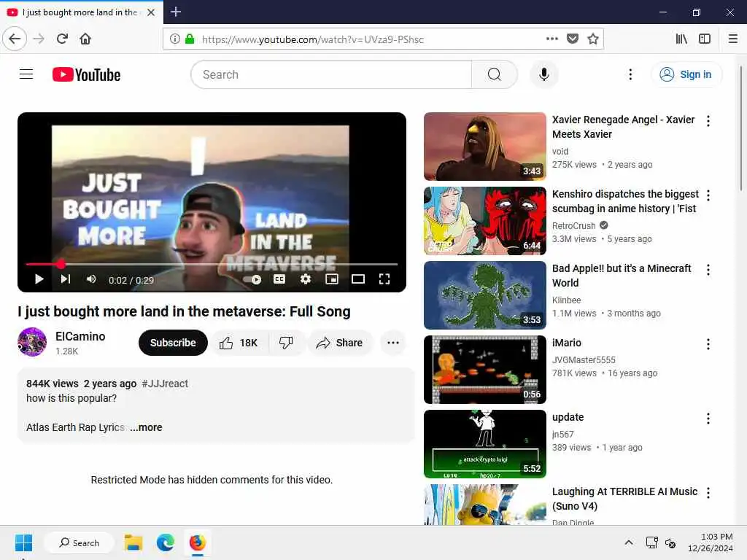Open options for Bad Apple video

(x=708, y=270)
